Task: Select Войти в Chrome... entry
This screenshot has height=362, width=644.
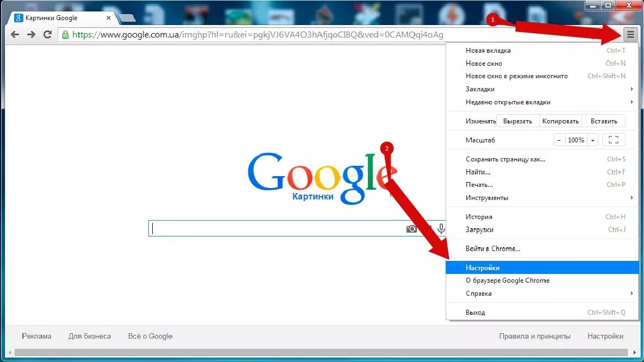Action: click(x=542, y=248)
